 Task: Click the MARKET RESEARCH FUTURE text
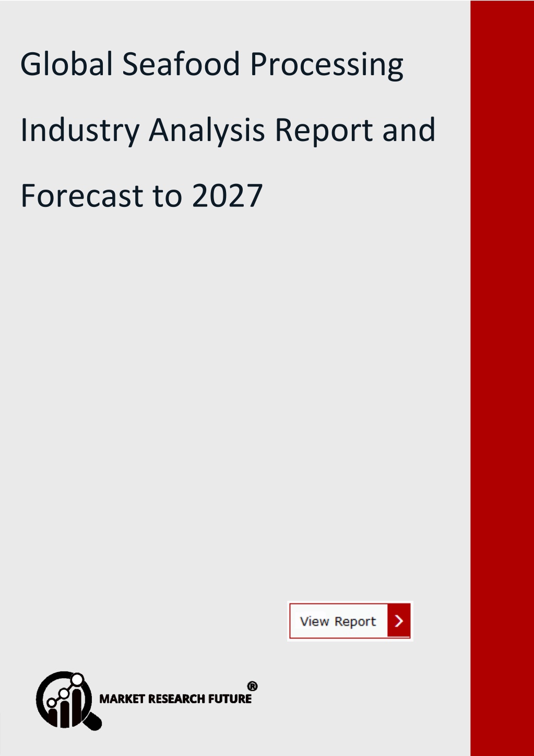click(175, 699)
